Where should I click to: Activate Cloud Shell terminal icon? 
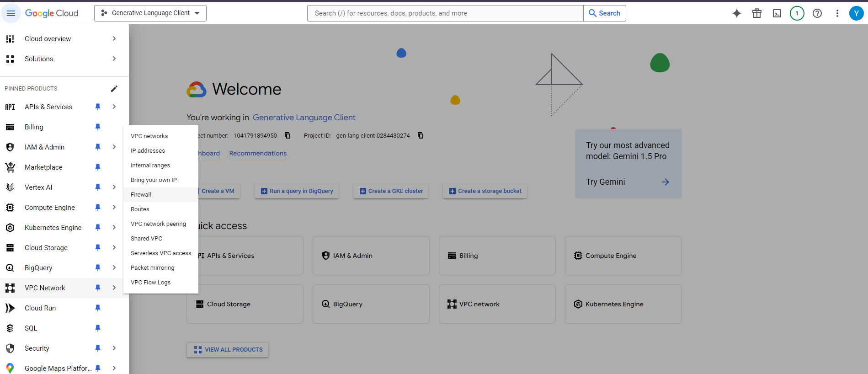tap(777, 13)
